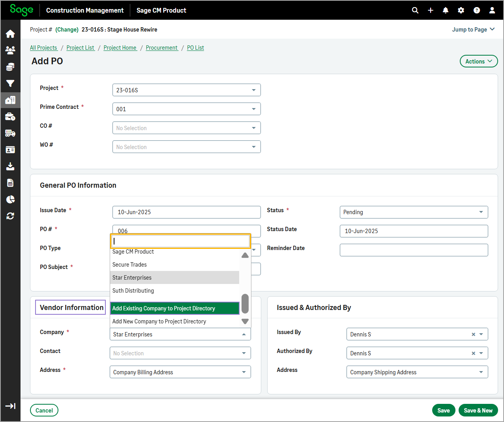The width and height of the screenshot is (504, 422).
Task: Select Secure Trades from company list
Action: coord(175,265)
